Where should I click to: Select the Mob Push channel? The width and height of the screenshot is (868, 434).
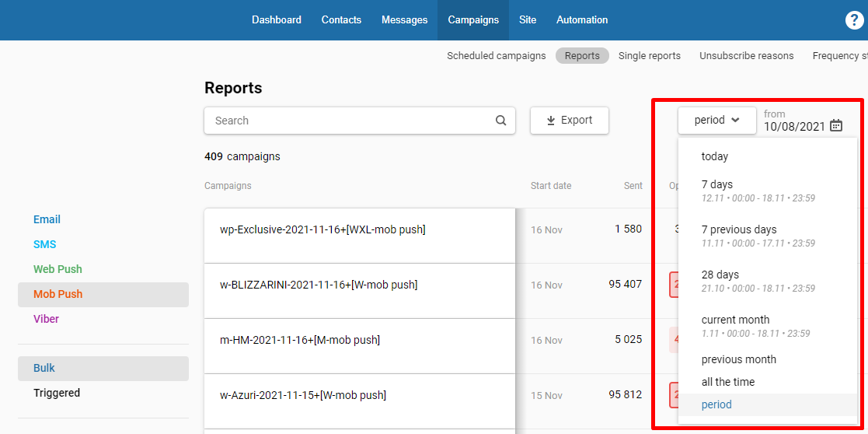[x=103, y=294]
